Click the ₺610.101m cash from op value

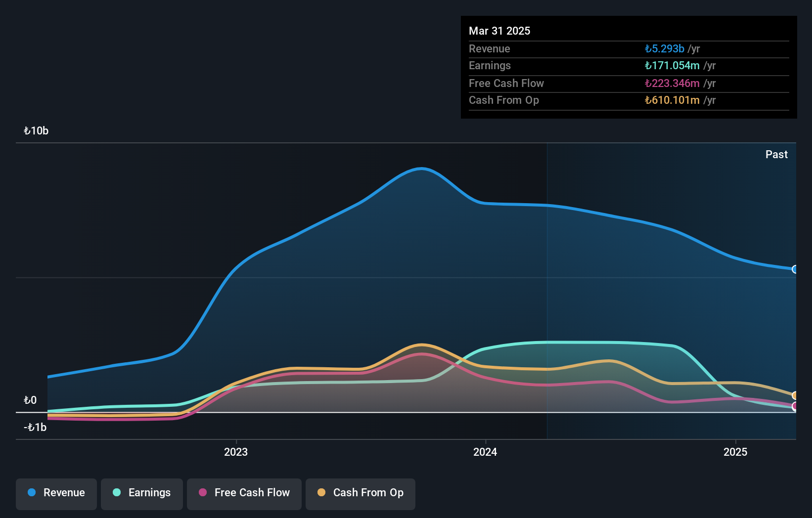coord(672,100)
